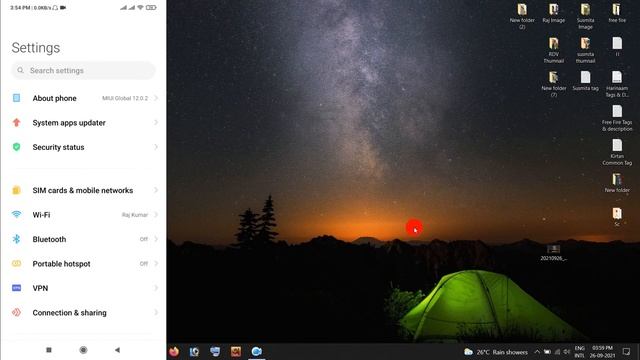Tap the VPN icon in Settings

tap(16, 288)
